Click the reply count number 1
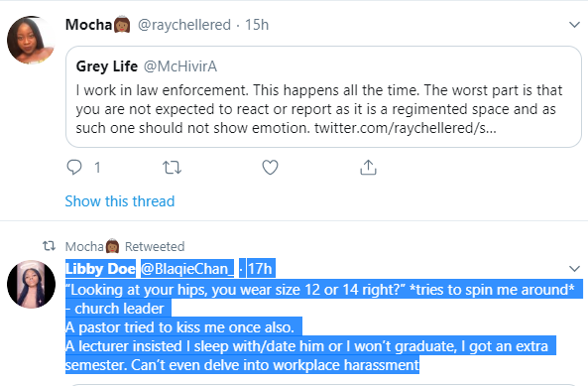 click(x=97, y=168)
